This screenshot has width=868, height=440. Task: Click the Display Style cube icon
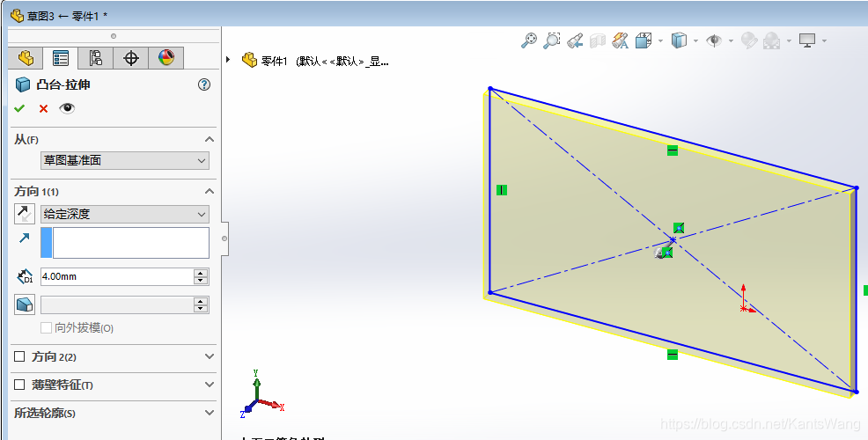(x=679, y=40)
